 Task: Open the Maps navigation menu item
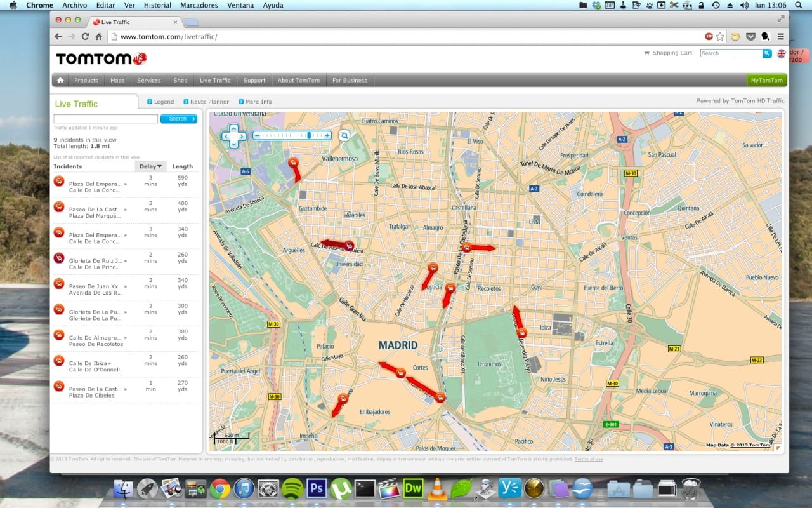[x=117, y=80]
